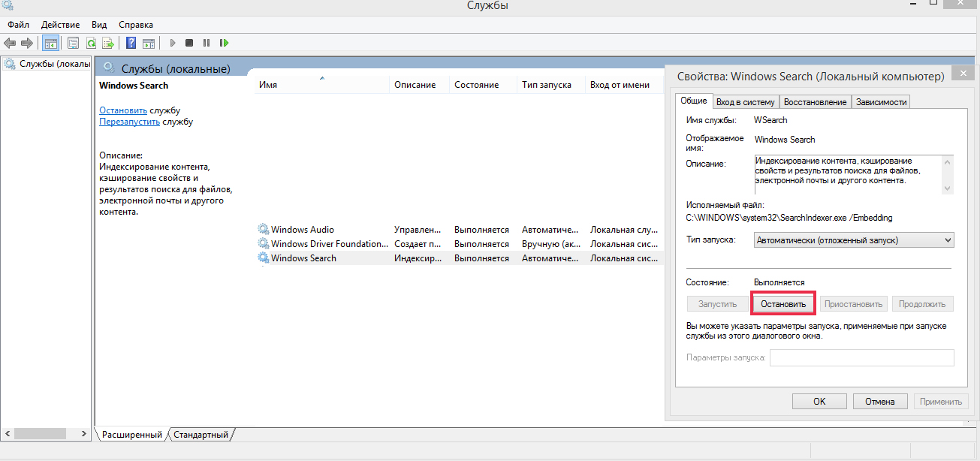This screenshot has width=980, height=461.
Task: Click the gear icon next to Windows Audio
Action: pyautogui.click(x=263, y=230)
